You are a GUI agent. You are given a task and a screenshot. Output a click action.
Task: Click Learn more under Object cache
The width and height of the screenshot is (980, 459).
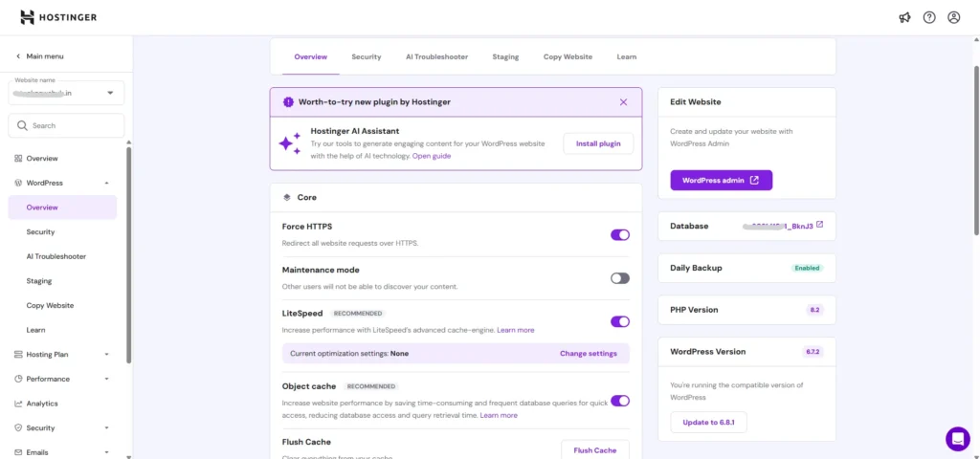[499, 415]
